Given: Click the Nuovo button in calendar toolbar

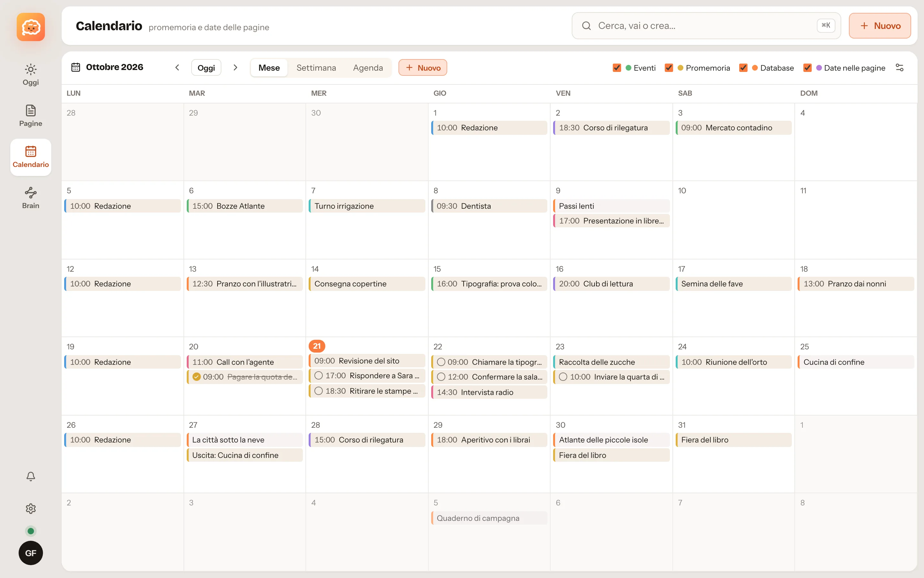Looking at the screenshot, I should (423, 68).
